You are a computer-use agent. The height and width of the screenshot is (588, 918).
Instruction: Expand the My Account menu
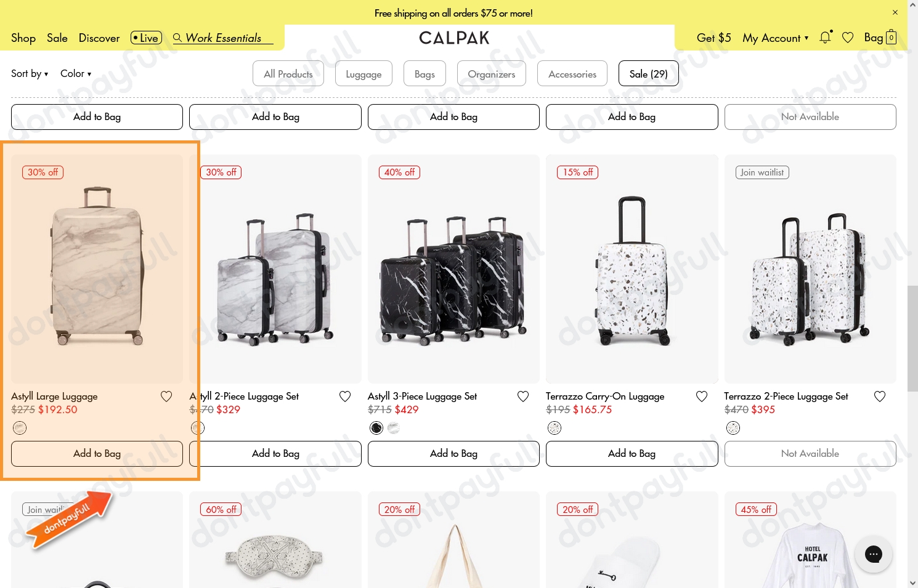point(775,38)
